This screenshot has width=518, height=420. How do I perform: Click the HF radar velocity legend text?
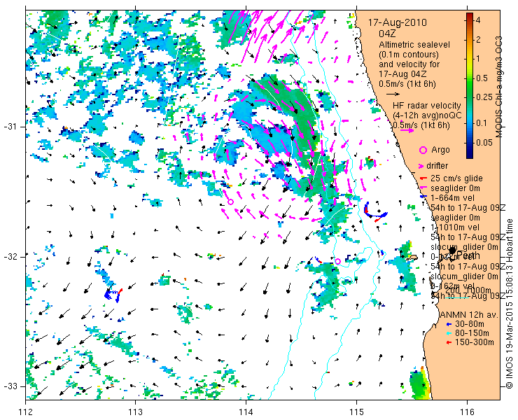click(x=427, y=106)
